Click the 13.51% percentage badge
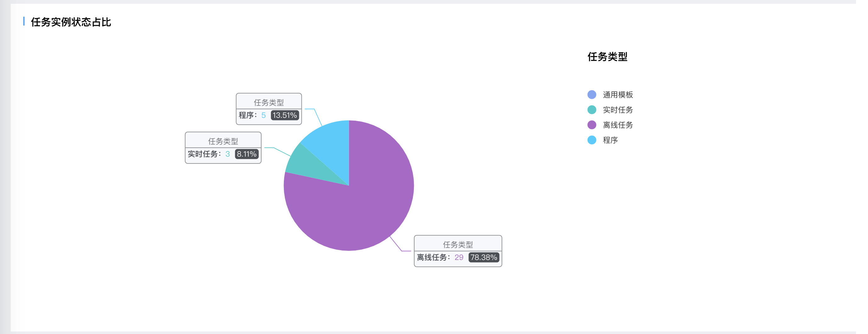868x334 pixels. pyautogui.click(x=285, y=115)
